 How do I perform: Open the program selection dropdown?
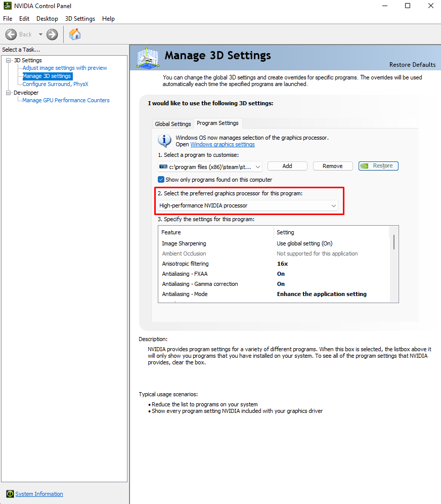pos(210,167)
